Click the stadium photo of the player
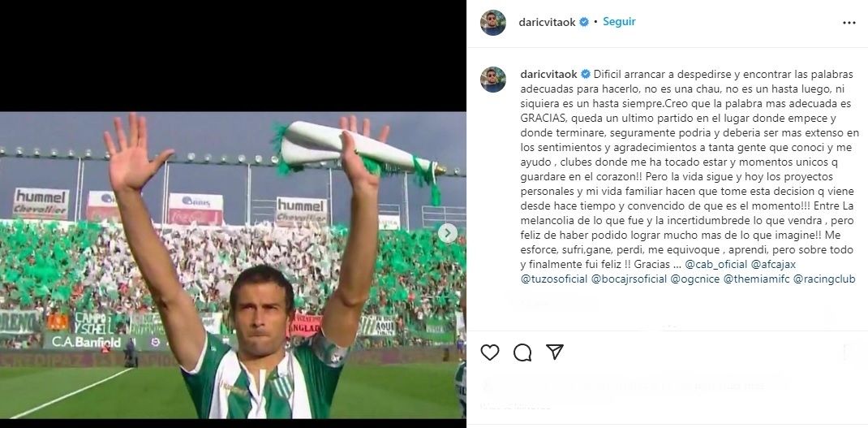The width and height of the screenshot is (868, 428). pyautogui.click(x=233, y=265)
